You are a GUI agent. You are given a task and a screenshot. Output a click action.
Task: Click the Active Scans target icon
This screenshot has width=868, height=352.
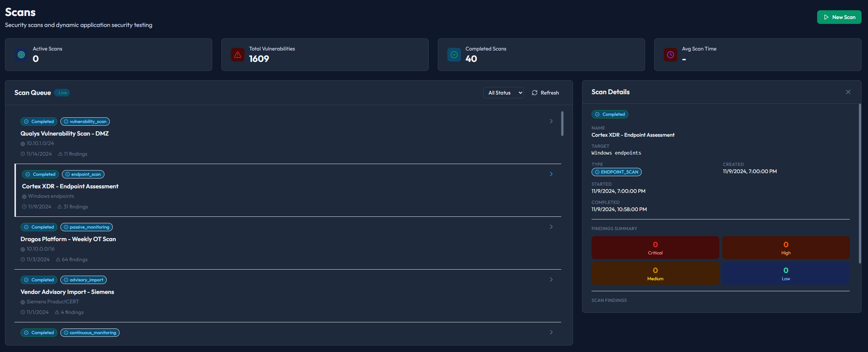[21, 55]
